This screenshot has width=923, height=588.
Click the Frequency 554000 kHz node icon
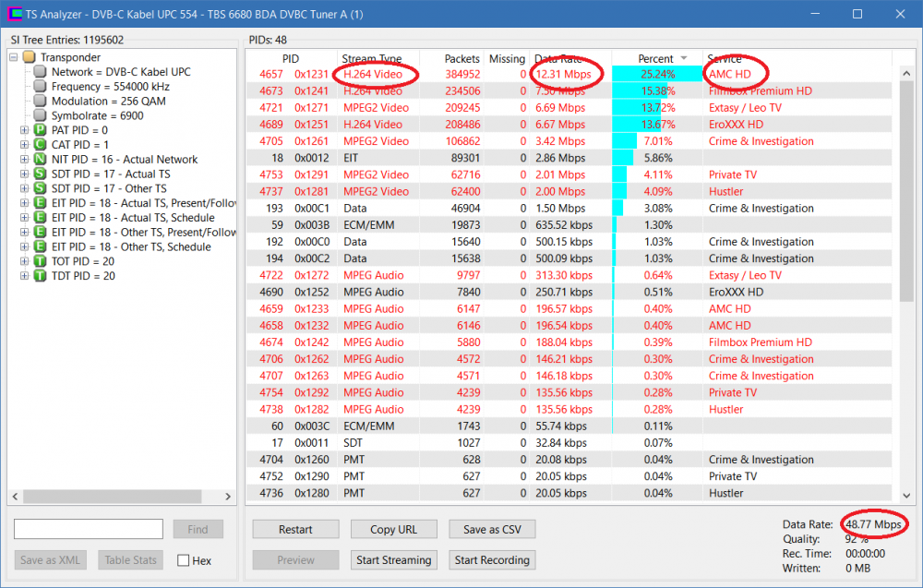coord(40,87)
